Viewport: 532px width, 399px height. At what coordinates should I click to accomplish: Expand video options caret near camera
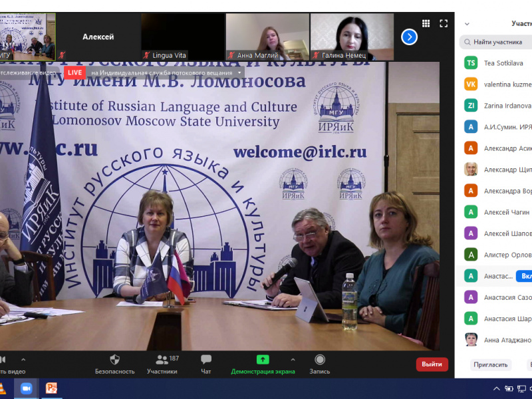click(x=23, y=360)
